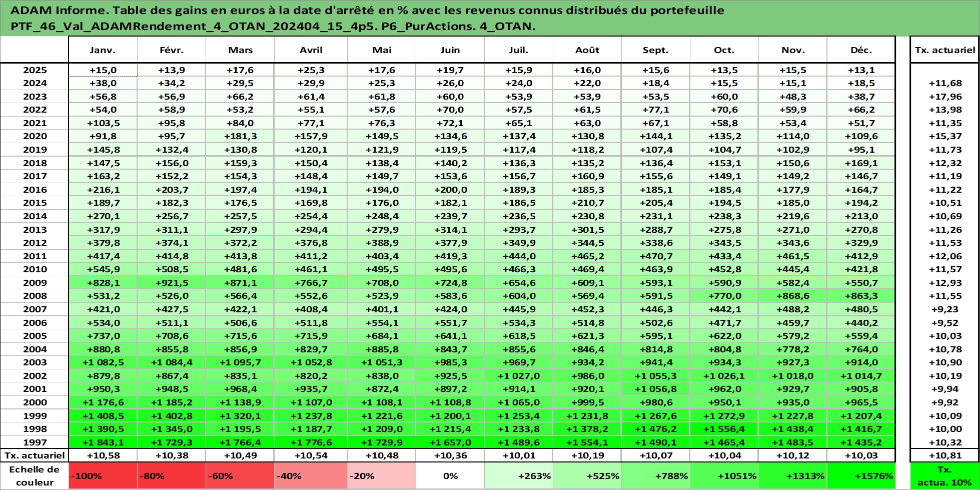980x490 pixels.
Task: Click the 'Tx. actua. 10%' green legend cell
Action: [x=945, y=476]
